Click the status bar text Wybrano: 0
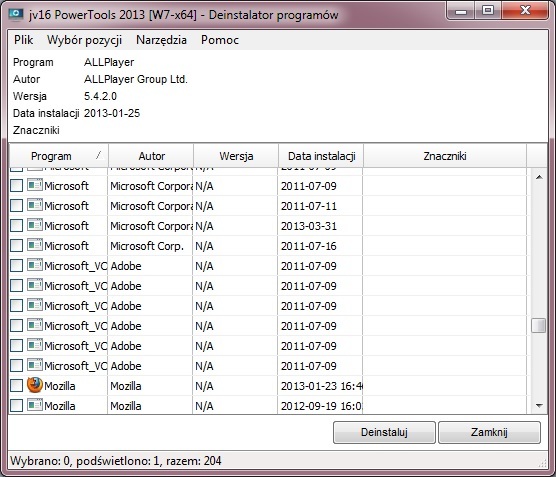This screenshot has height=477, width=556. pos(40,461)
